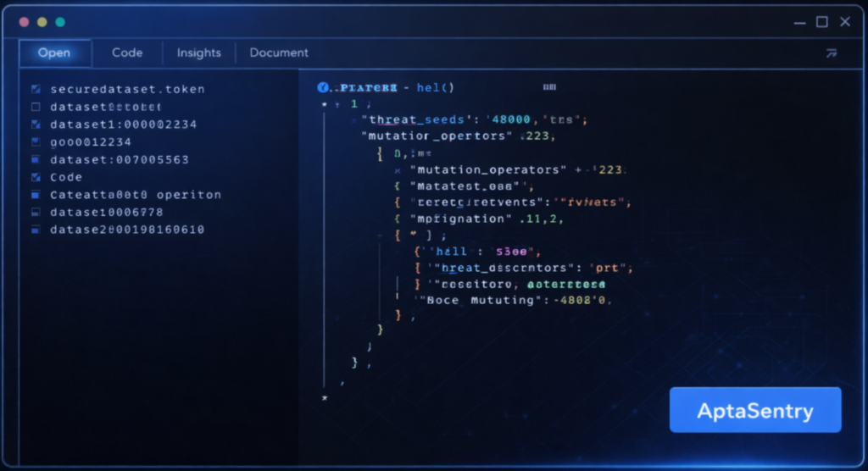This screenshot has width=868, height=471.
Task: Click the red dot in title bar
Action: pyautogui.click(x=23, y=22)
